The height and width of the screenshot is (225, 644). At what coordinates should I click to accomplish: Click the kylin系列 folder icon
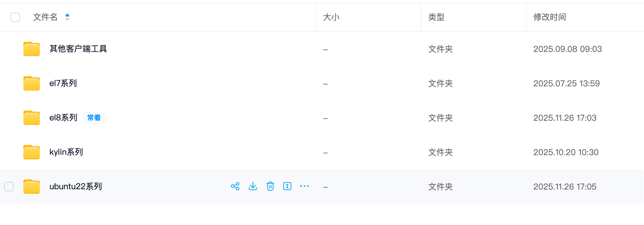tap(32, 152)
